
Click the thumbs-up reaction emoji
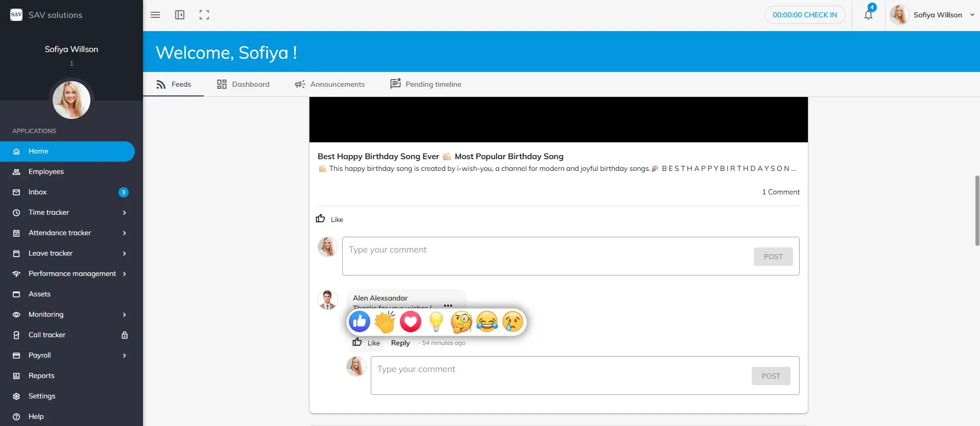click(x=360, y=322)
